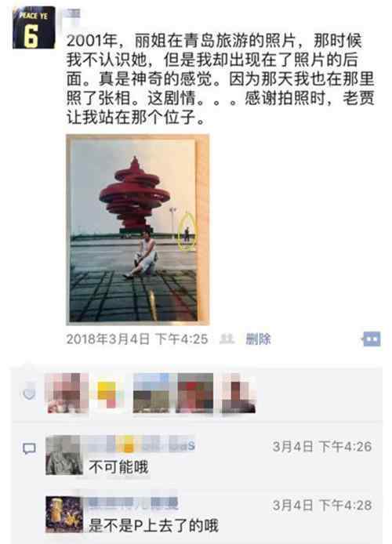Open the fifth liker avatar

238,393
